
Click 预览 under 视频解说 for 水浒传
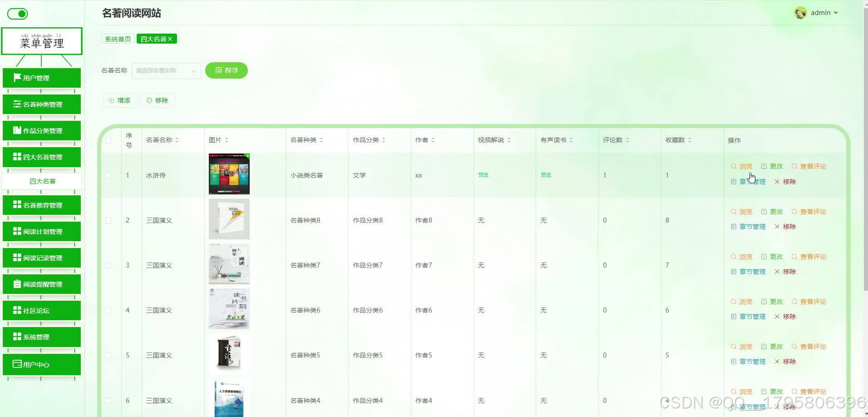[x=483, y=175]
